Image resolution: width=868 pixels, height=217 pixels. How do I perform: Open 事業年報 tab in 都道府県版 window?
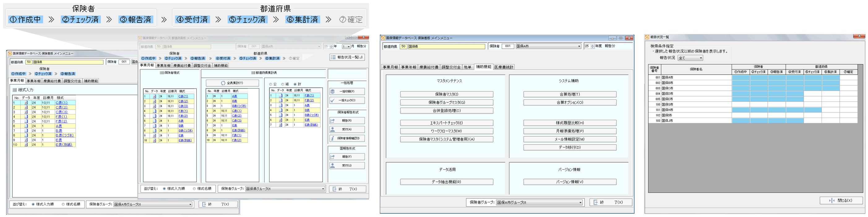click(163, 66)
